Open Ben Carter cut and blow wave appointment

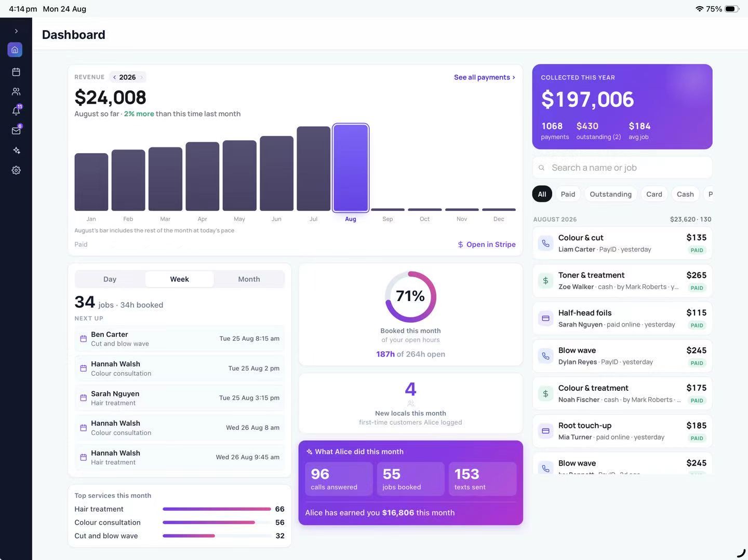coord(180,339)
